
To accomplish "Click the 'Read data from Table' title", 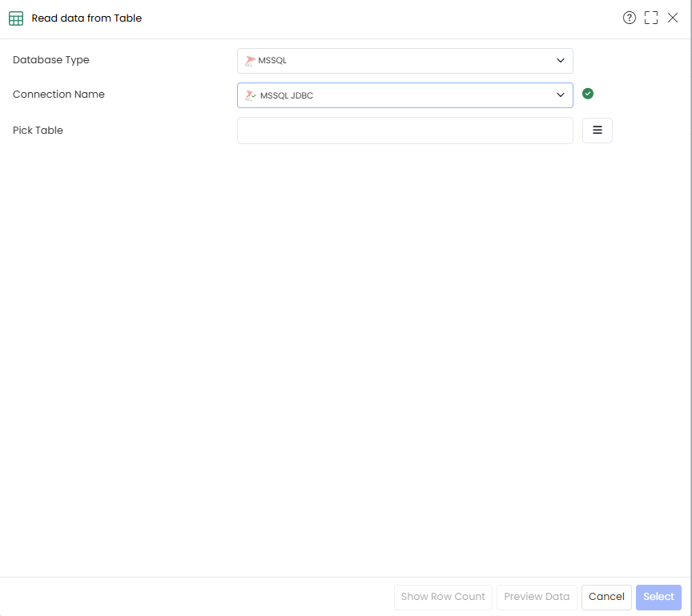I will [86, 18].
